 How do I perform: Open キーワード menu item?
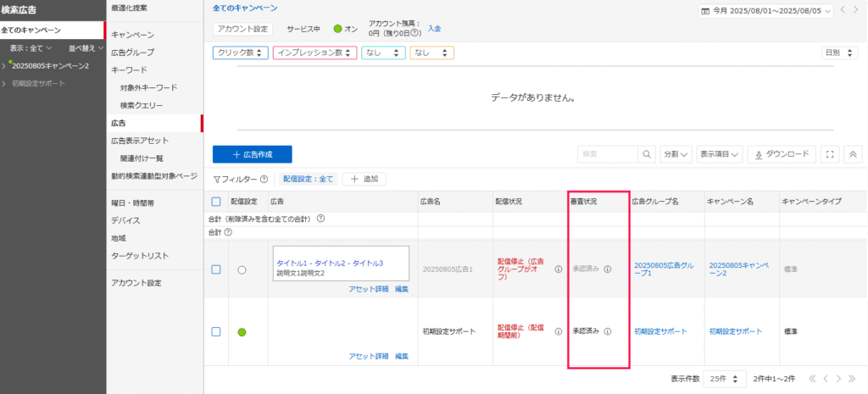[x=129, y=70]
